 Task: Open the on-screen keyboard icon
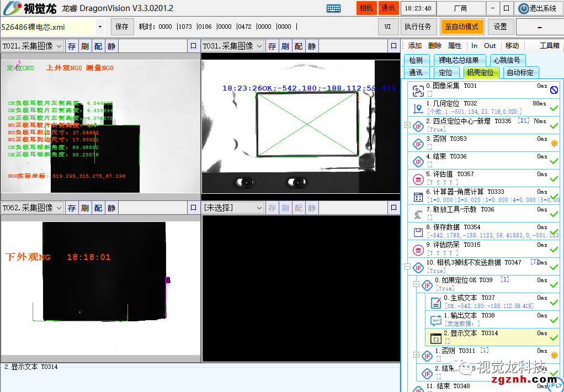(333, 8)
